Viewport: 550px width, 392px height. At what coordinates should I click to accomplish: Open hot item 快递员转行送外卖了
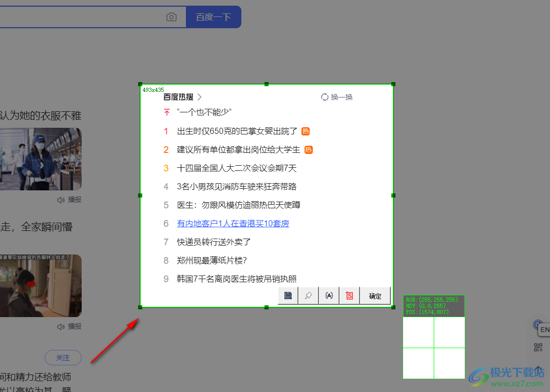click(214, 242)
